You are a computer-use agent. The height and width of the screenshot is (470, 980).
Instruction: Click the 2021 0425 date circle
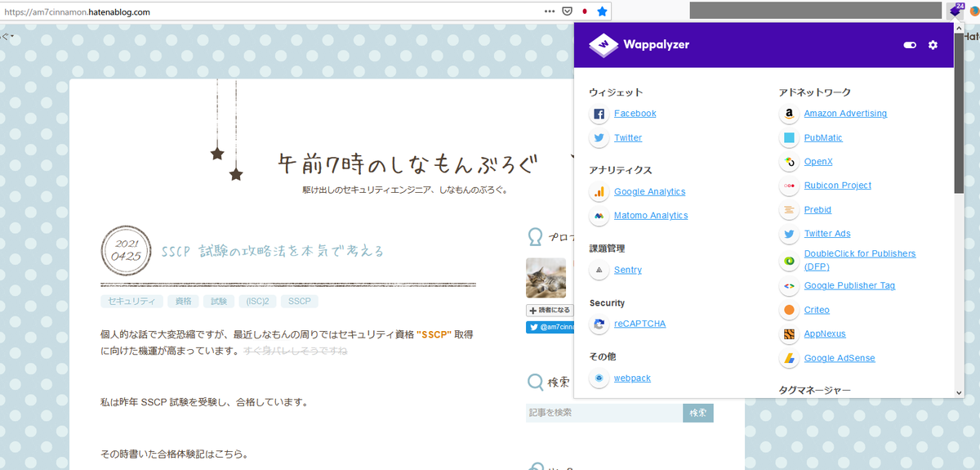tap(127, 250)
